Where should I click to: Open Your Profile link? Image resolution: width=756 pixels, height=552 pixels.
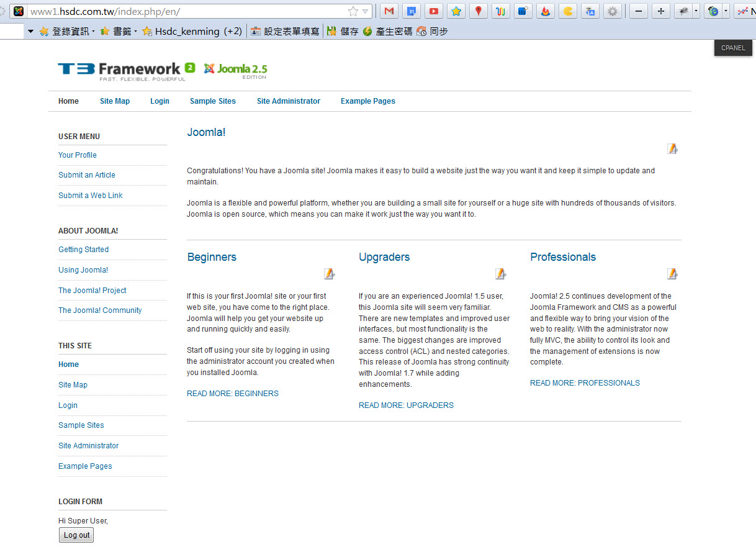tap(78, 155)
